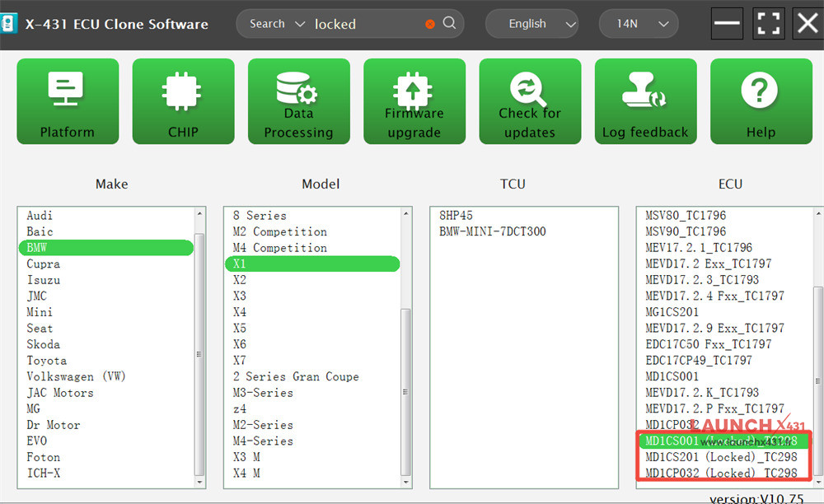This screenshot has width=824, height=504.
Task: Open the CHIP section
Action: (x=184, y=101)
